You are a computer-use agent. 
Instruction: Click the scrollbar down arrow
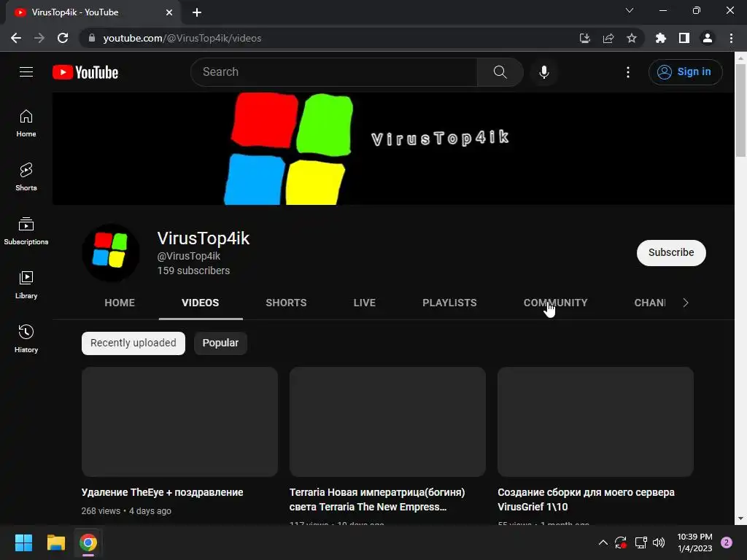740,518
